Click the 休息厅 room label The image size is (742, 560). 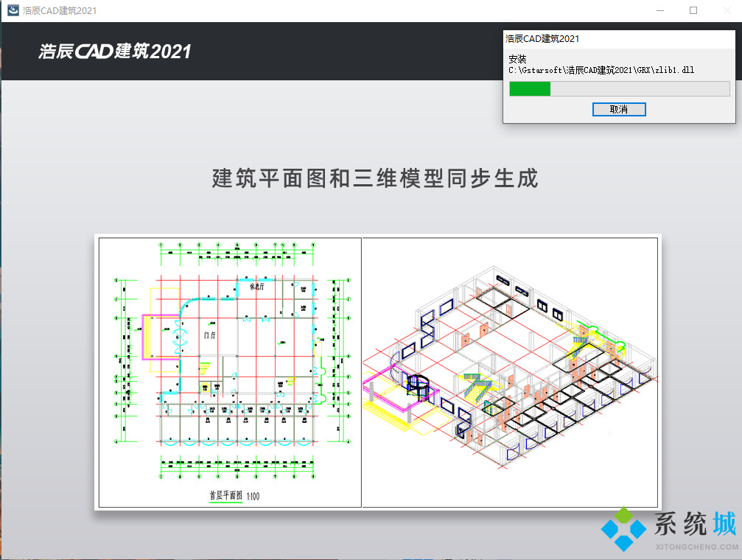(x=258, y=287)
